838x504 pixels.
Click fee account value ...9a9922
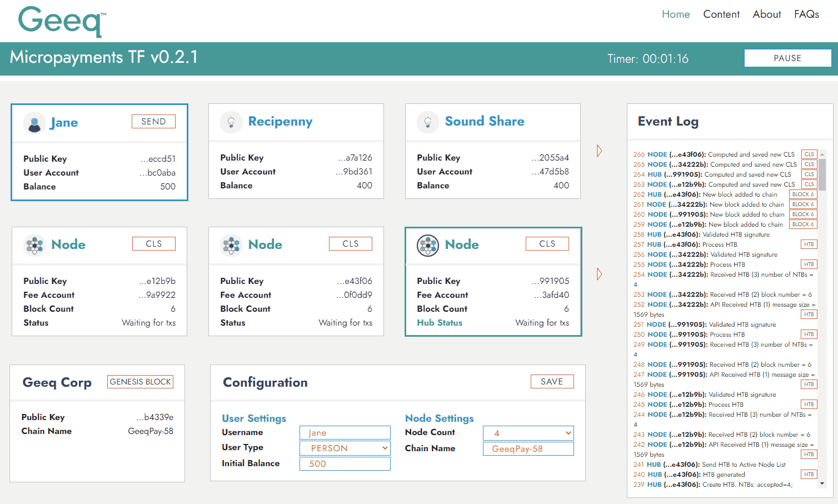pos(157,295)
